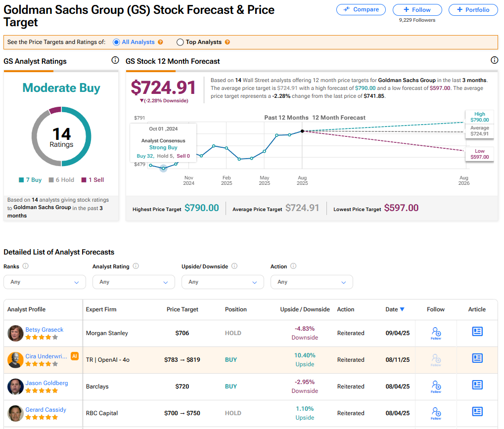
Task: Click the Compare button
Action: tap(362, 9)
